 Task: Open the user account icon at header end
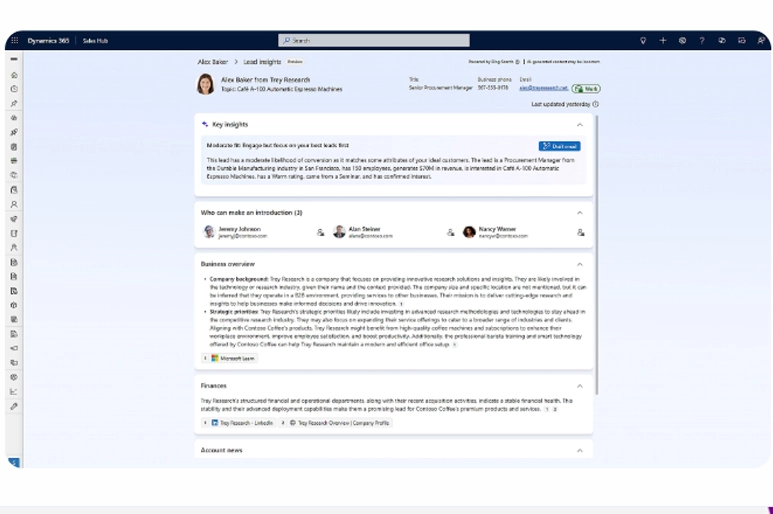pos(761,40)
